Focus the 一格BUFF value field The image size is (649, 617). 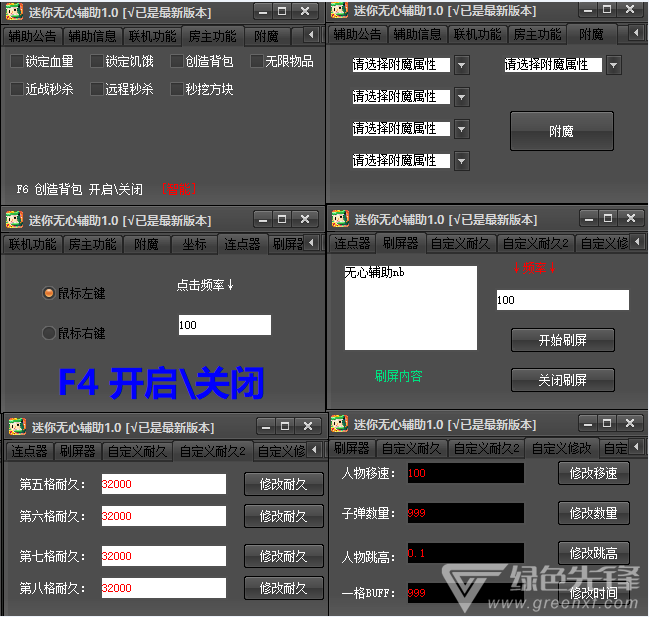(466, 593)
